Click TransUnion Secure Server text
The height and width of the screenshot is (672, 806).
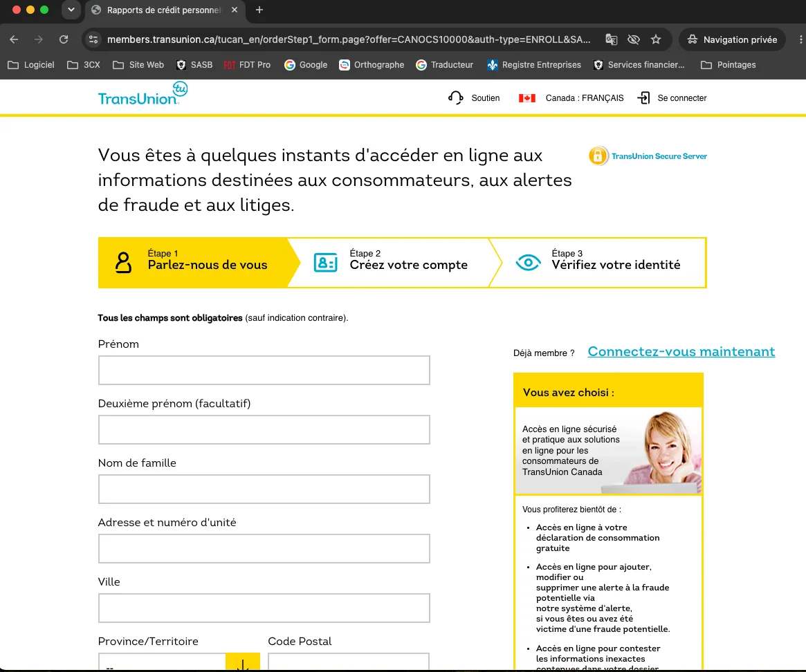659,156
